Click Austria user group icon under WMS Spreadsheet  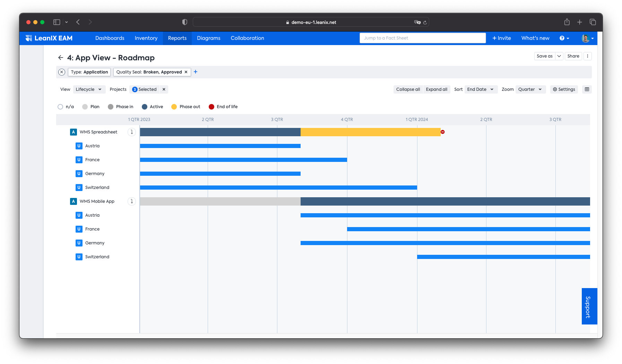point(79,146)
